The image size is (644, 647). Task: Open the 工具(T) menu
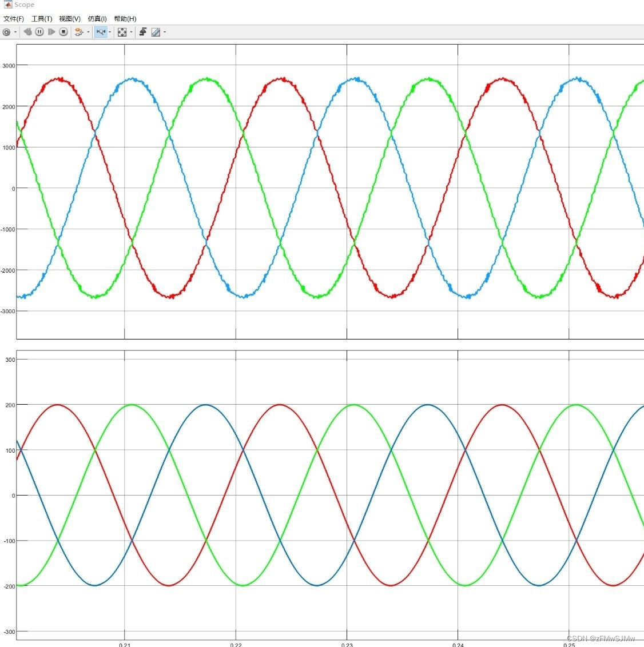pos(42,18)
